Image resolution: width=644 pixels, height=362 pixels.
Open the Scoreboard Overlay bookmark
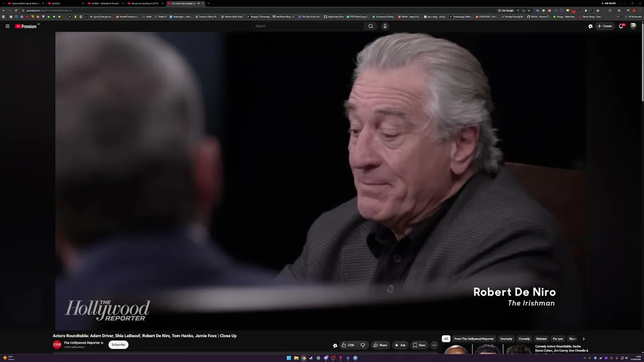pos(385,17)
